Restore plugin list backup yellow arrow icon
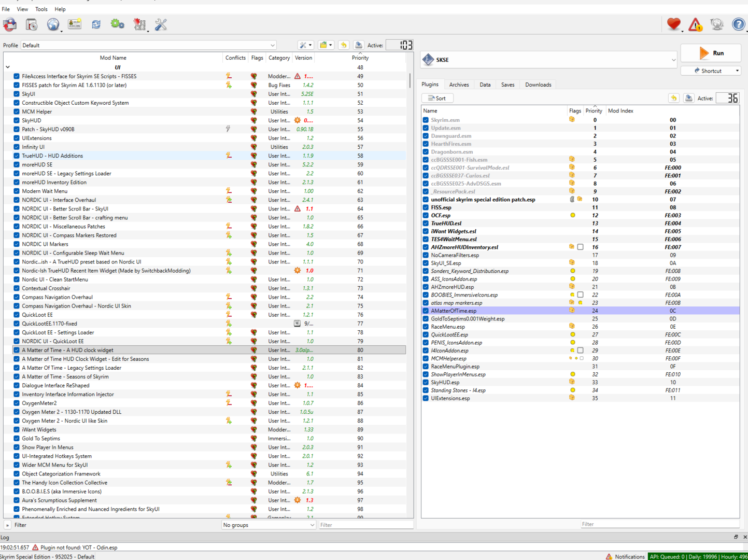Viewport: 748px width, 560px height. [674, 98]
